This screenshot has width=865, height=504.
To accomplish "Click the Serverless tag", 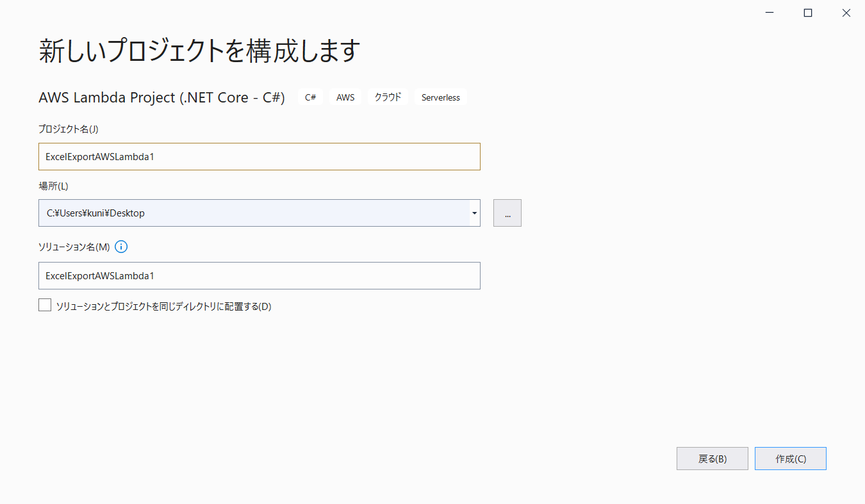I will [441, 97].
